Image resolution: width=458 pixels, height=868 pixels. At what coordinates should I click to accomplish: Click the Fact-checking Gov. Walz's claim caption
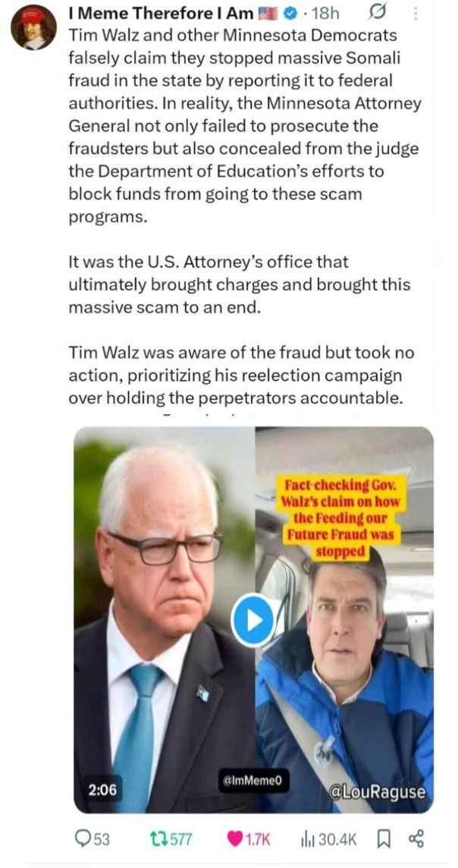pyautogui.click(x=341, y=518)
